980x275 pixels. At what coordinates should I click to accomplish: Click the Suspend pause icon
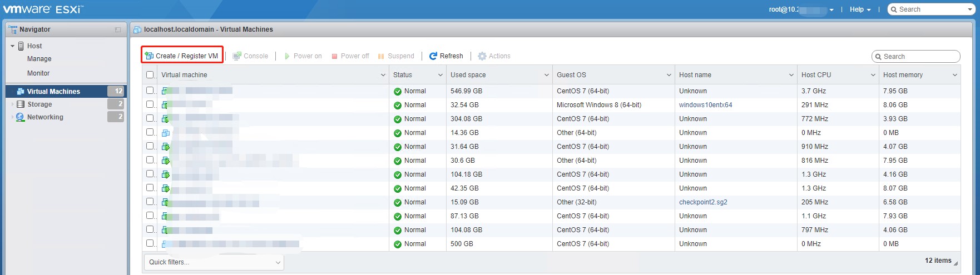click(381, 56)
